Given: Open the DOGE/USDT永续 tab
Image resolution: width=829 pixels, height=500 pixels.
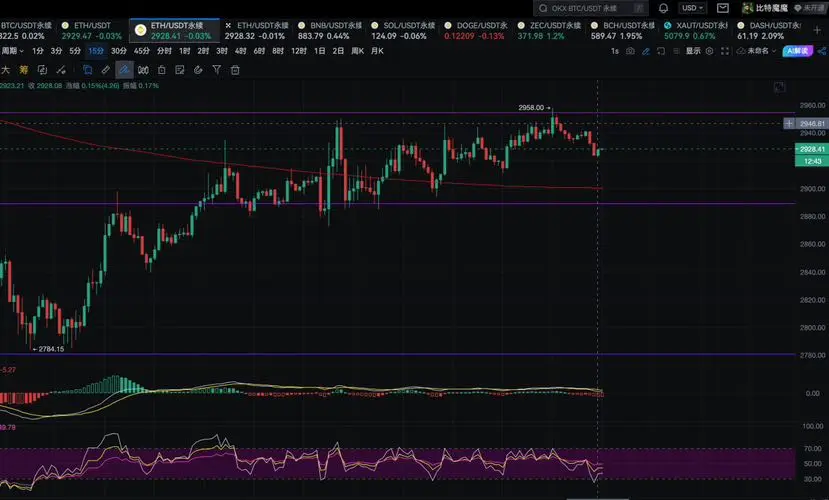Looking at the screenshot, I should click(x=476, y=31).
